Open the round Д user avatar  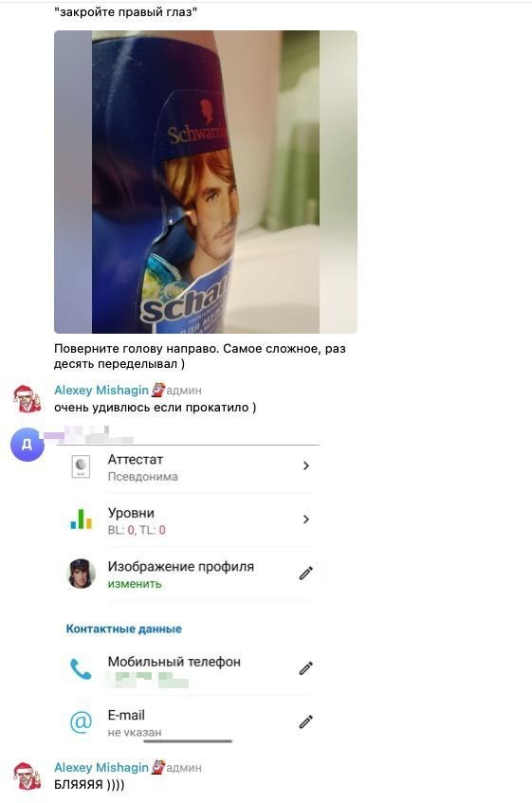(x=27, y=444)
